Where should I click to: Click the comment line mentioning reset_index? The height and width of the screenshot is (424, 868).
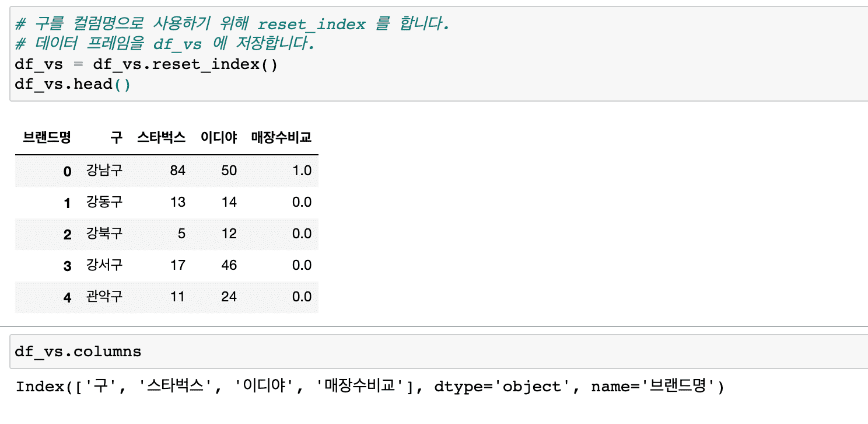click(232, 25)
